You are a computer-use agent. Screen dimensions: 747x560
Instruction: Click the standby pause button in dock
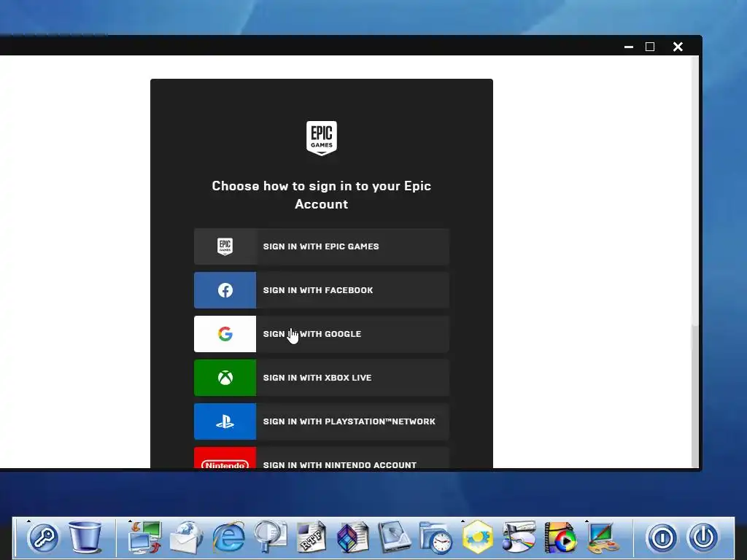[662, 537]
